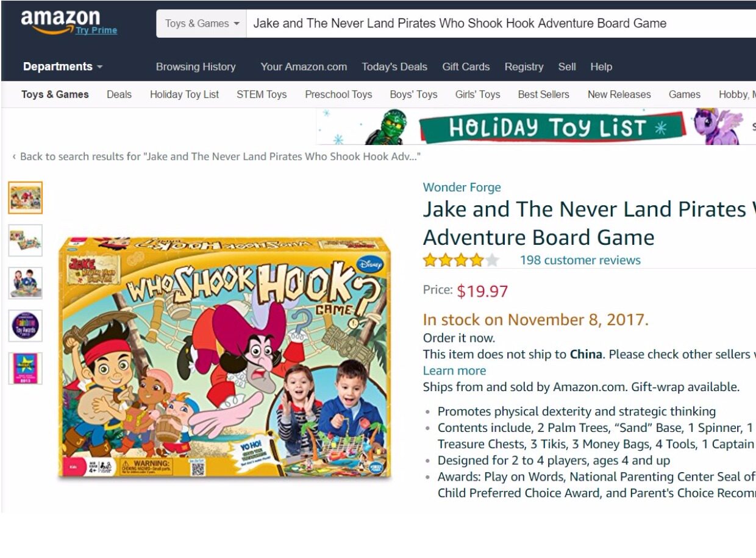Select the second thumbnail showing game contents
756x558 pixels.
(x=25, y=240)
